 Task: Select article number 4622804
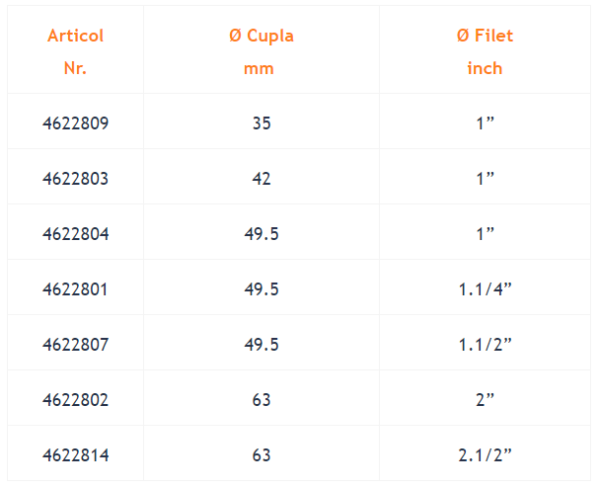click(75, 234)
